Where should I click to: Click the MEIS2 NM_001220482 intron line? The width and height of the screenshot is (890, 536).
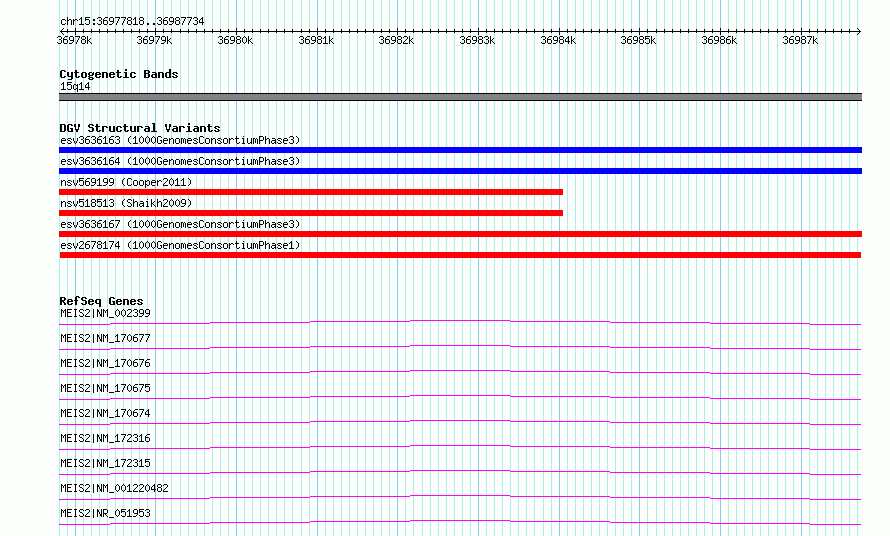pyautogui.click(x=460, y=497)
